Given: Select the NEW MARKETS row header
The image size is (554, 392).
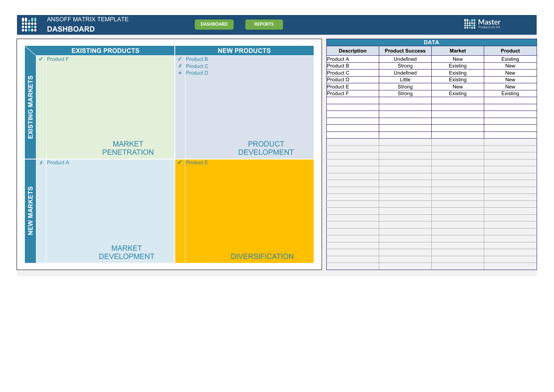Looking at the screenshot, I should pos(30,211).
